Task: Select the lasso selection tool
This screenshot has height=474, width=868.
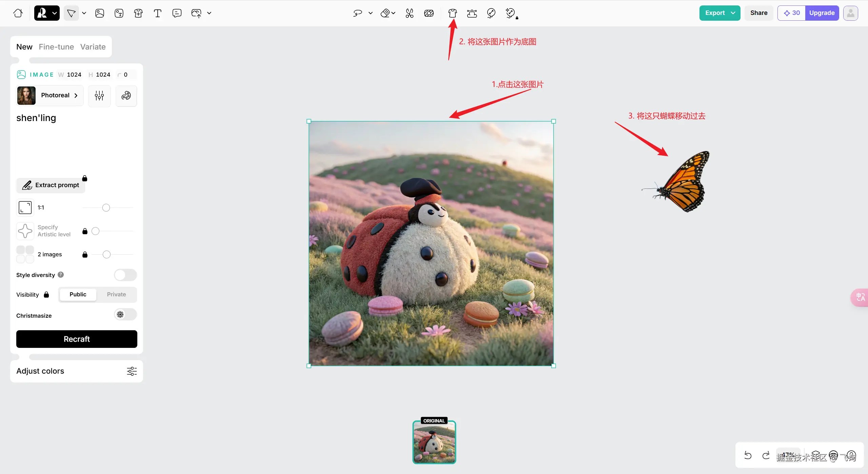Action: click(x=357, y=13)
